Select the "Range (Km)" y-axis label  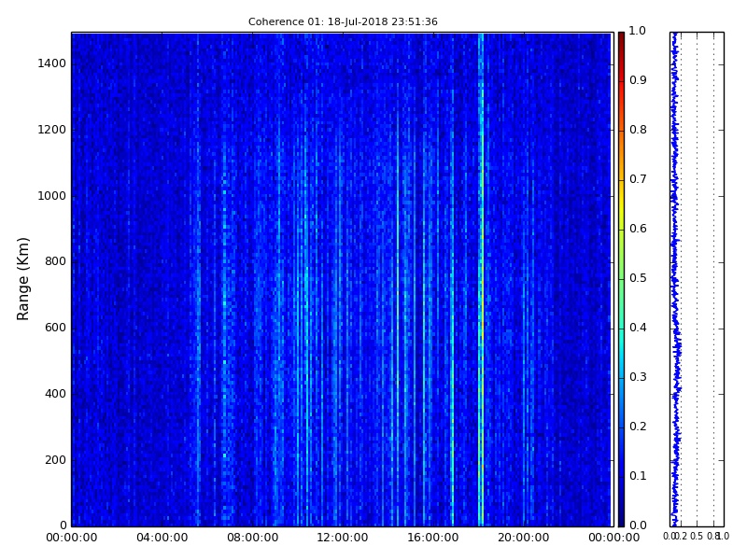pyautogui.click(x=22, y=279)
